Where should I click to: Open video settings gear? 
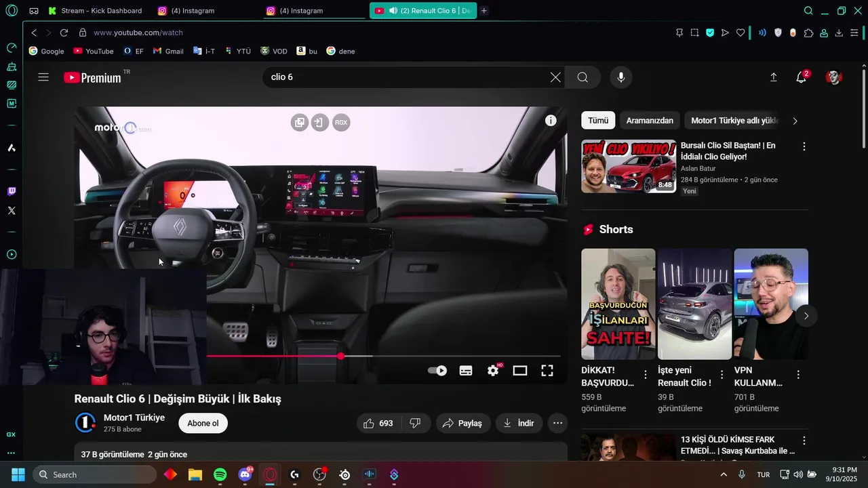(493, 371)
